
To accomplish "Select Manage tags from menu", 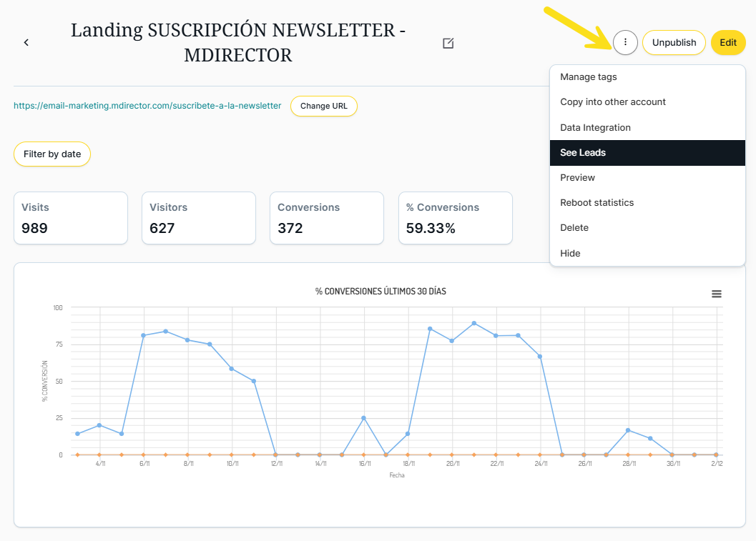I will [x=589, y=77].
